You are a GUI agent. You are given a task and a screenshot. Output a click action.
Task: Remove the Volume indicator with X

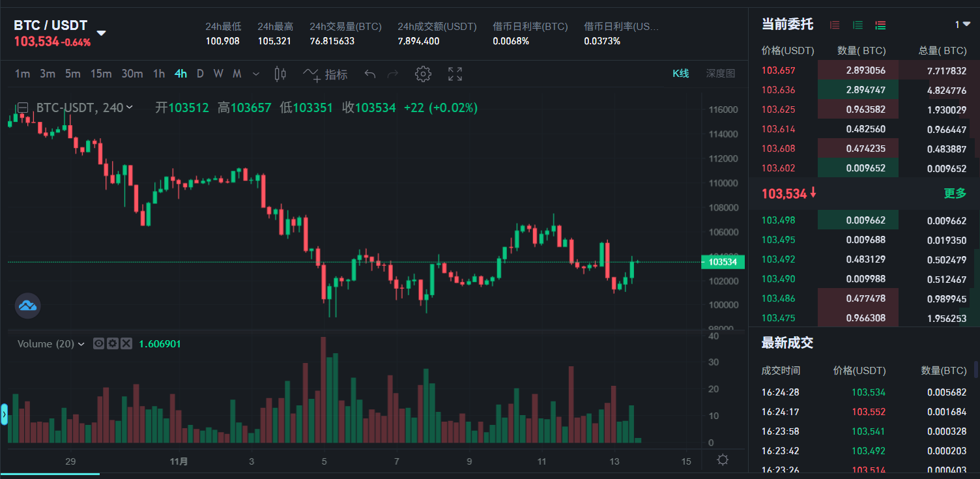[126, 343]
